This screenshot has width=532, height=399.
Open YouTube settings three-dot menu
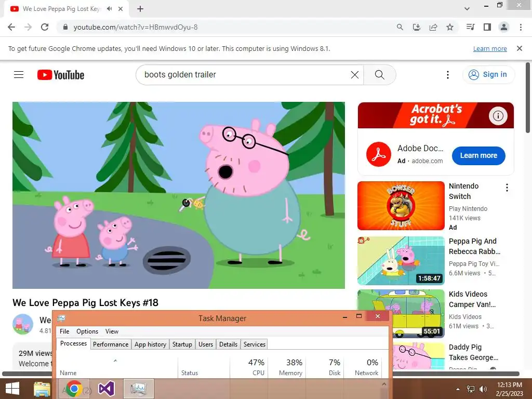[448, 75]
